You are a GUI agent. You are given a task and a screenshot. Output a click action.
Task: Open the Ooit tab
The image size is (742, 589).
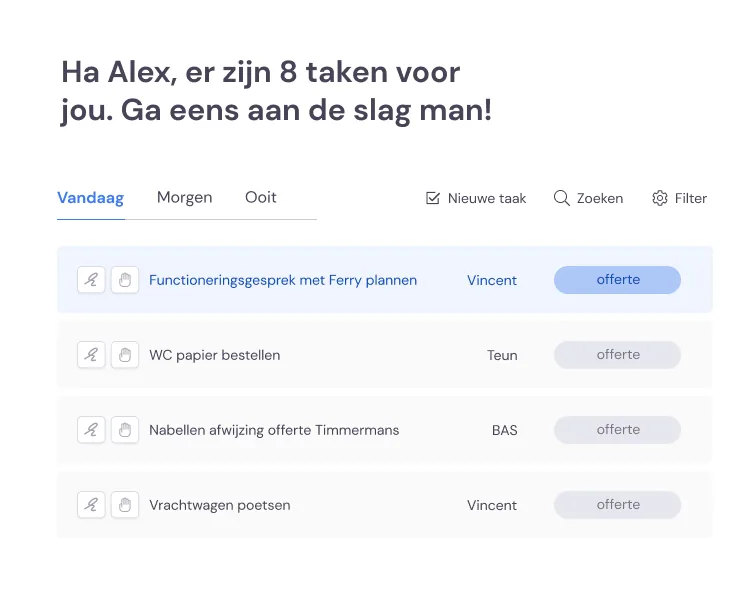coord(261,197)
